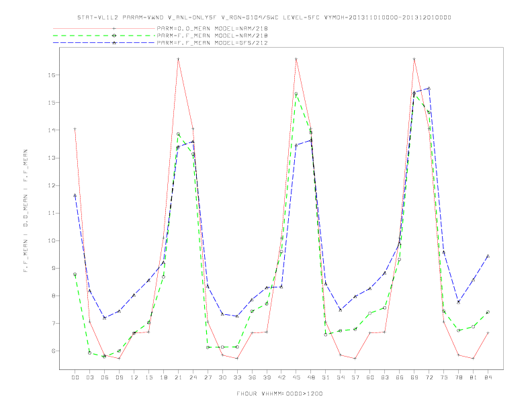Select legend text PARM=F.F_MEAN MODEL=NAM/218
The image size is (532, 411).
point(212,36)
